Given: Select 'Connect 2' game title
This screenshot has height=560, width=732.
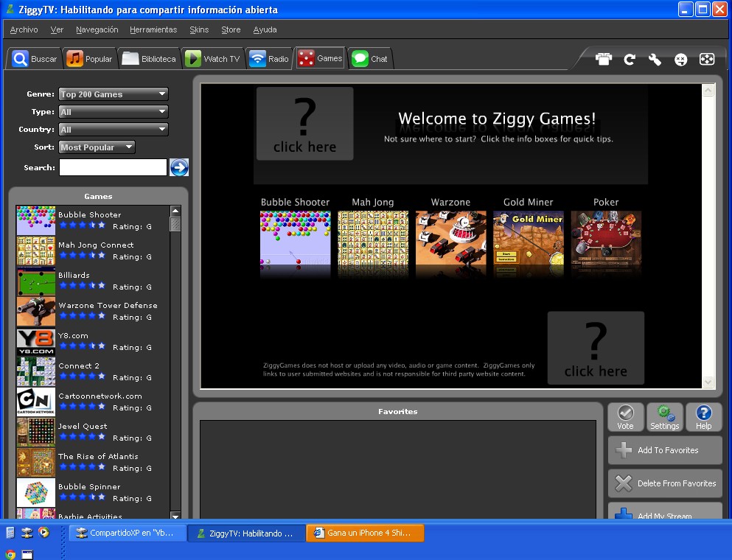Looking at the screenshot, I should click(79, 365).
